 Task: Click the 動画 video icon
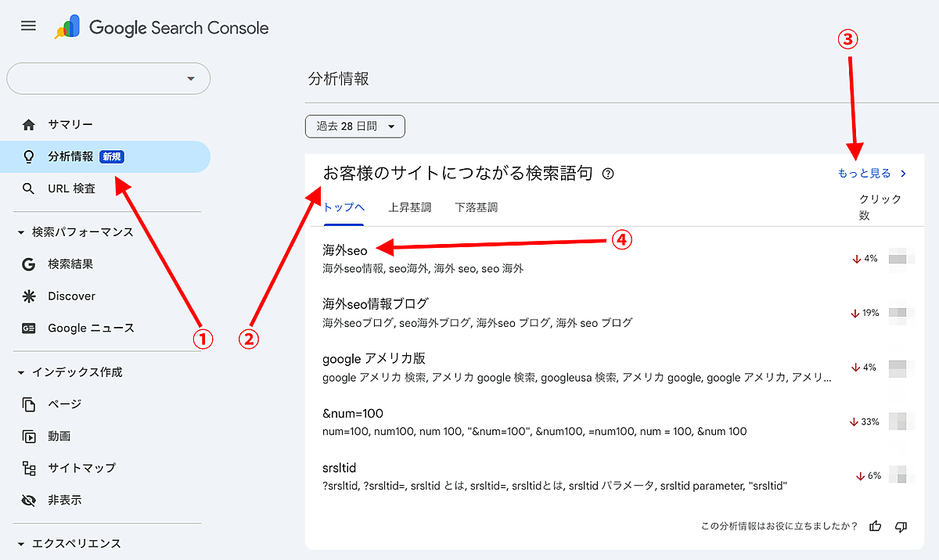point(29,436)
